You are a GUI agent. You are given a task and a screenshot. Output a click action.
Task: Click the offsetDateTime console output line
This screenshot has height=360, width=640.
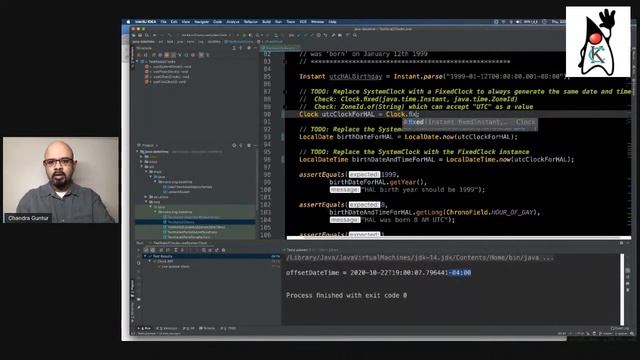click(x=378, y=273)
